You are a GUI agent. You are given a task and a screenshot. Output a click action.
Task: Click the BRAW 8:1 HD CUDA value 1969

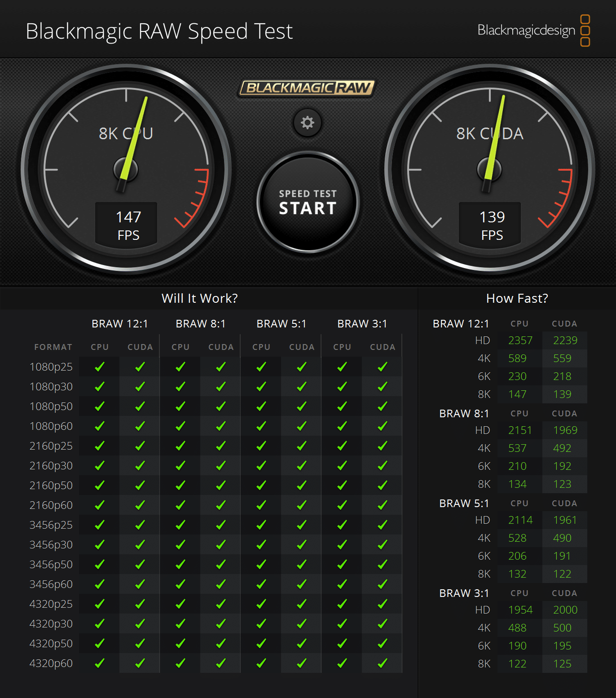(565, 430)
